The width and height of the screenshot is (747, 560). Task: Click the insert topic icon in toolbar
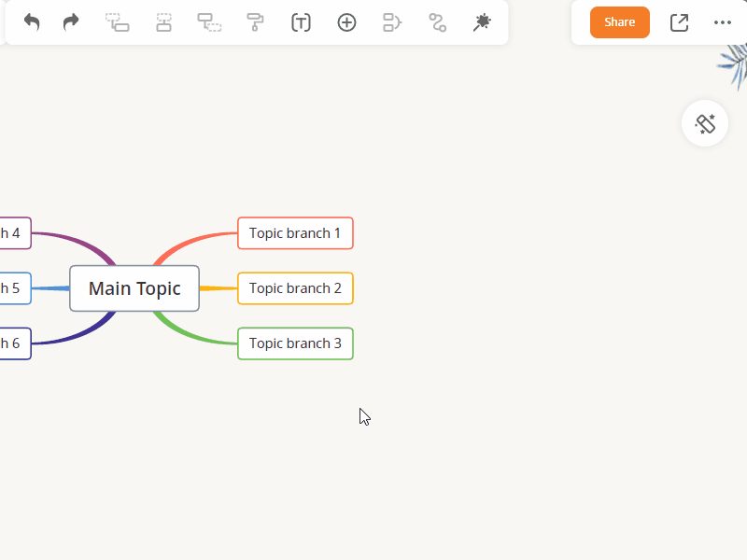pyautogui.click(x=163, y=22)
